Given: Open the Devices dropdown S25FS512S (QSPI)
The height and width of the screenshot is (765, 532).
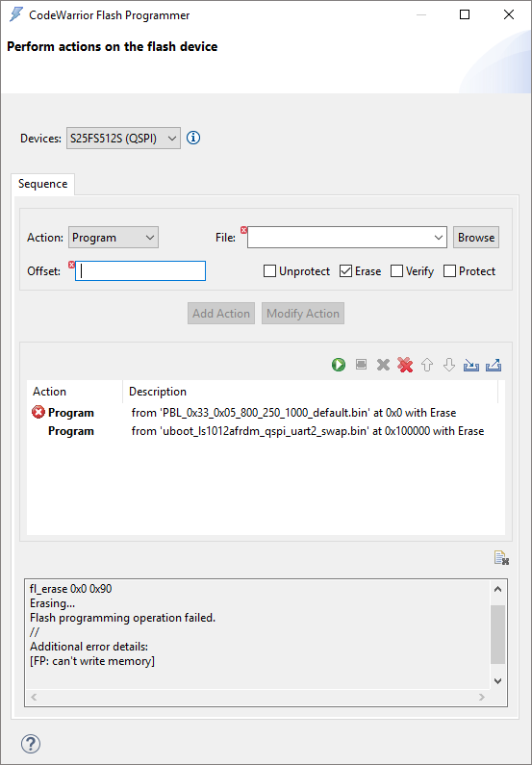Looking at the screenshot, I should pos(123,139).
